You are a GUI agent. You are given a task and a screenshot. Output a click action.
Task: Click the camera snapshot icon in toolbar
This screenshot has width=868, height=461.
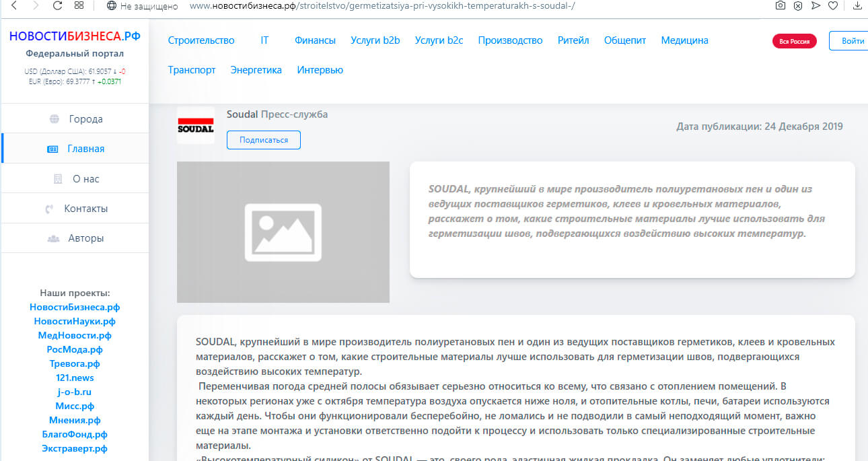click(x=780, y=6)
